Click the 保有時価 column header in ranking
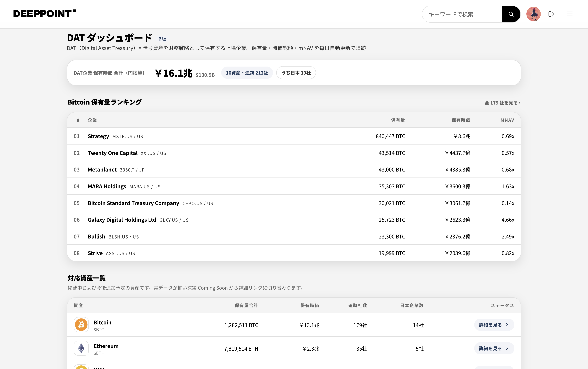The image size is (588, 369). [x=461, y=120]
